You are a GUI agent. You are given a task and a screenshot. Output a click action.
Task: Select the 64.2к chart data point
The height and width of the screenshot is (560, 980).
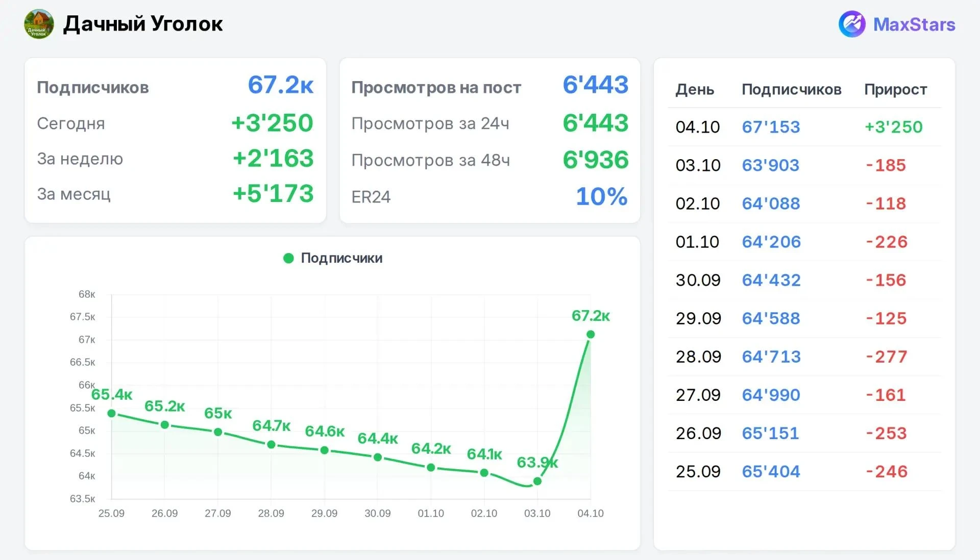(x=431, y=467)
